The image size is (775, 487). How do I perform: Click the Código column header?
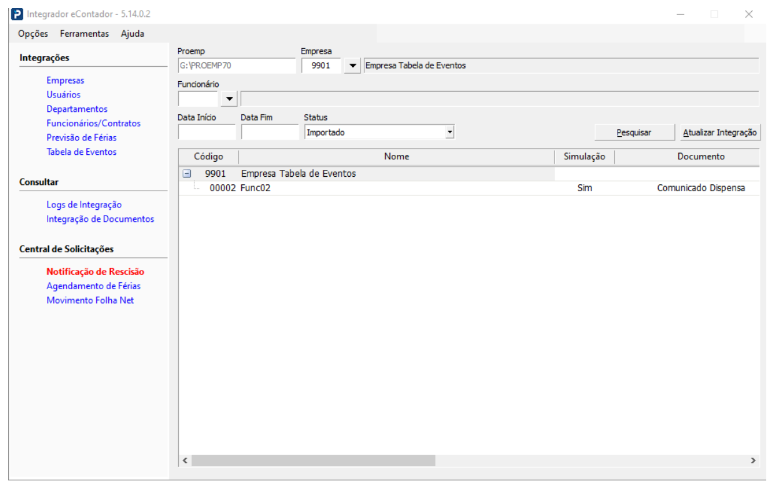tap(209, 157)
